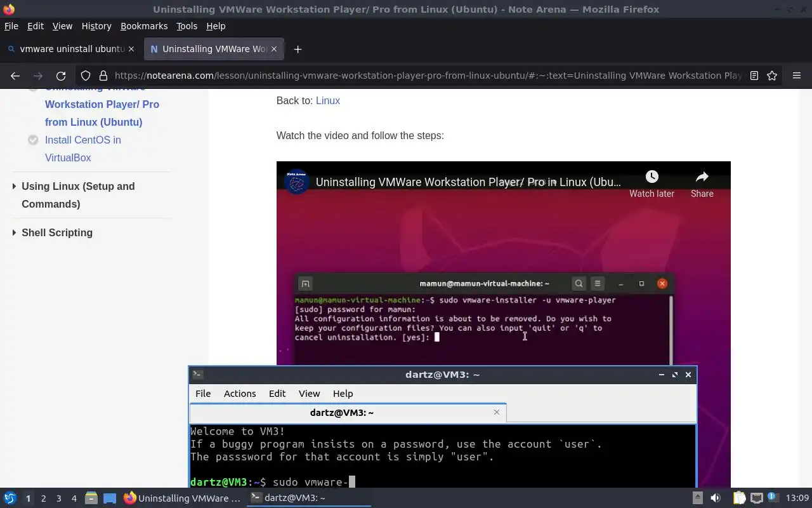Select the dartz@VM3 terminal tab
This screenshot has width=812, height=508.
(348, 413)
